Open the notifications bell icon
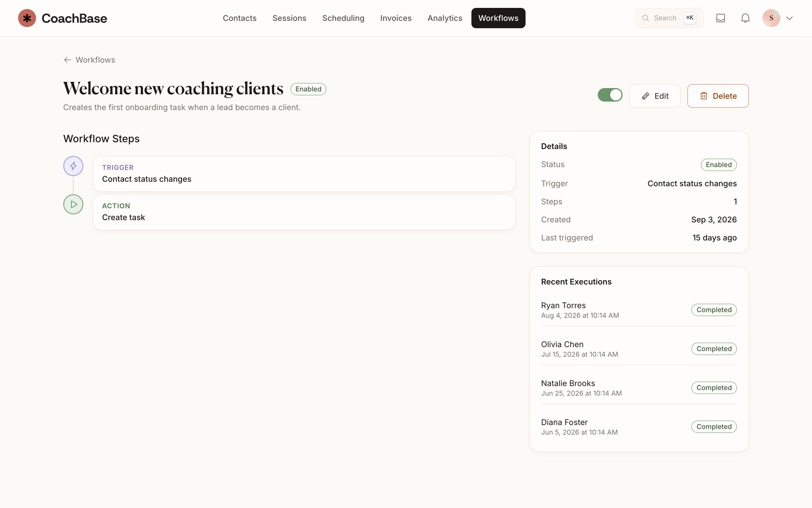Viewport: 812px width, 508px height. pos(745,18)
